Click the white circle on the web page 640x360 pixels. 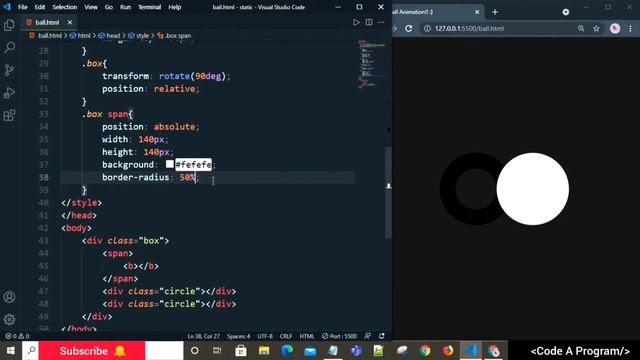coord(533,189)
